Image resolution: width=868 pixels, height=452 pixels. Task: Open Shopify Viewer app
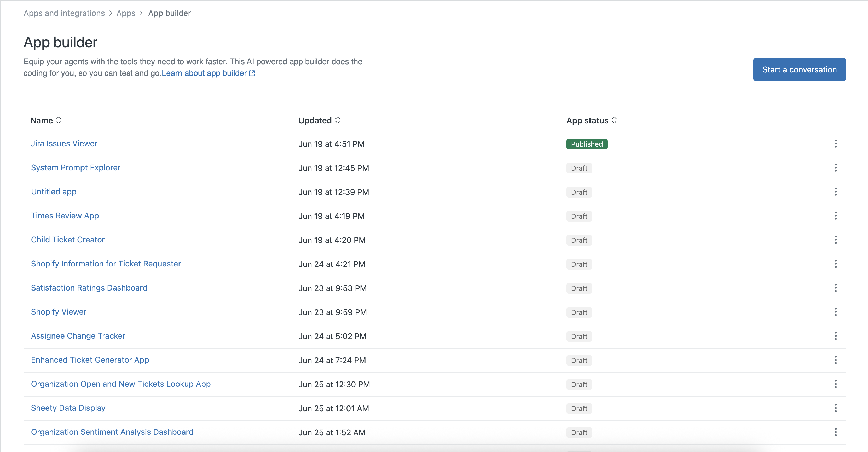pyautogui.click(x=59, y=312)
